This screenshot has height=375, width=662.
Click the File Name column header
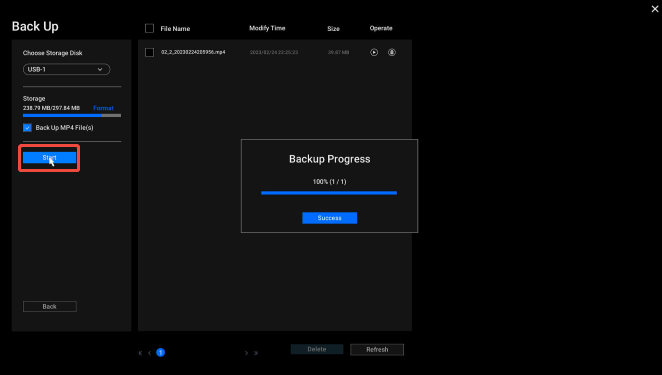pos(175,29)
